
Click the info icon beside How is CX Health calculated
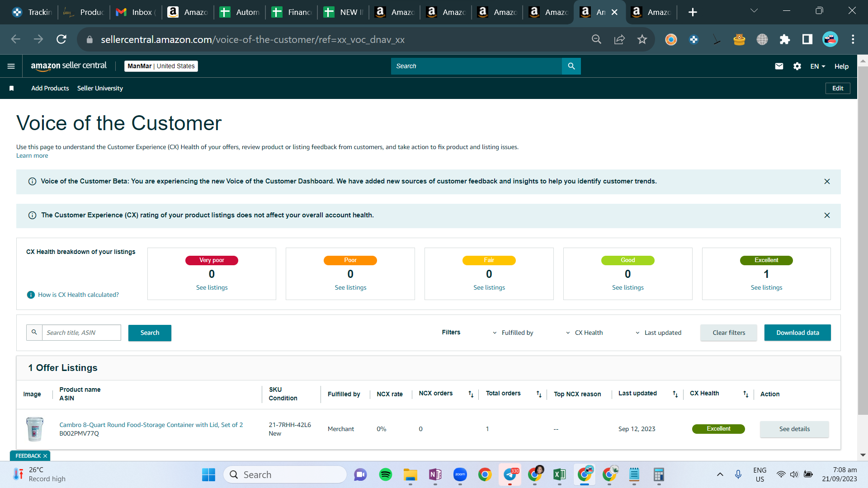(31, 295)
